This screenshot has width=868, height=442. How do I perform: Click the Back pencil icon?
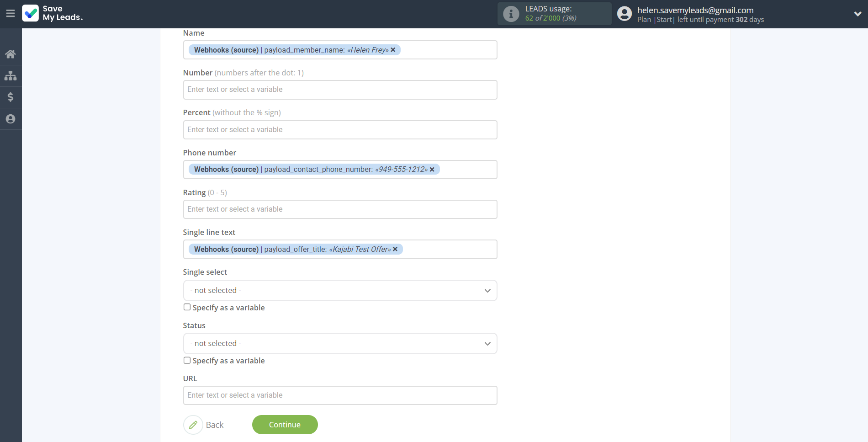[x=193, y=425]
